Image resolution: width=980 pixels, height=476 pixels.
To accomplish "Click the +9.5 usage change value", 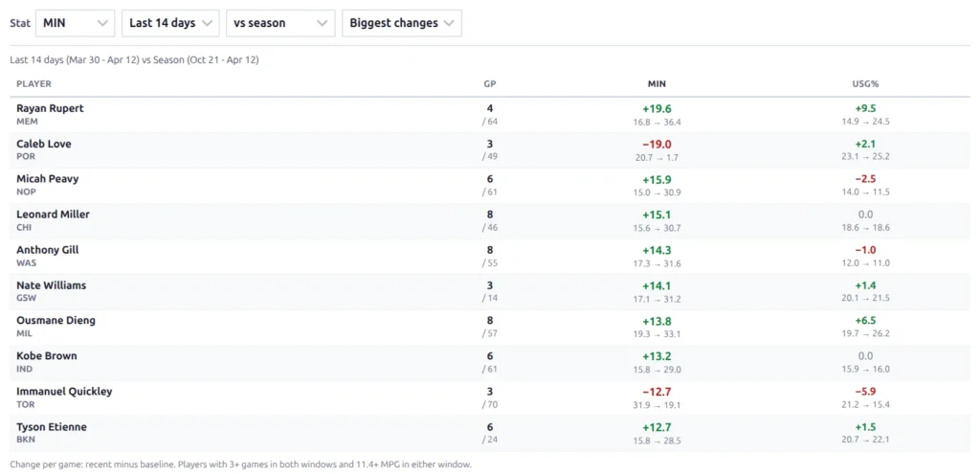I will pos(865,108).
